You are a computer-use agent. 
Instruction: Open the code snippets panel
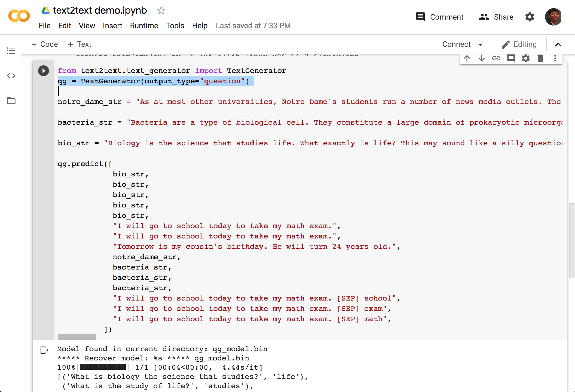tap(11, 76)
